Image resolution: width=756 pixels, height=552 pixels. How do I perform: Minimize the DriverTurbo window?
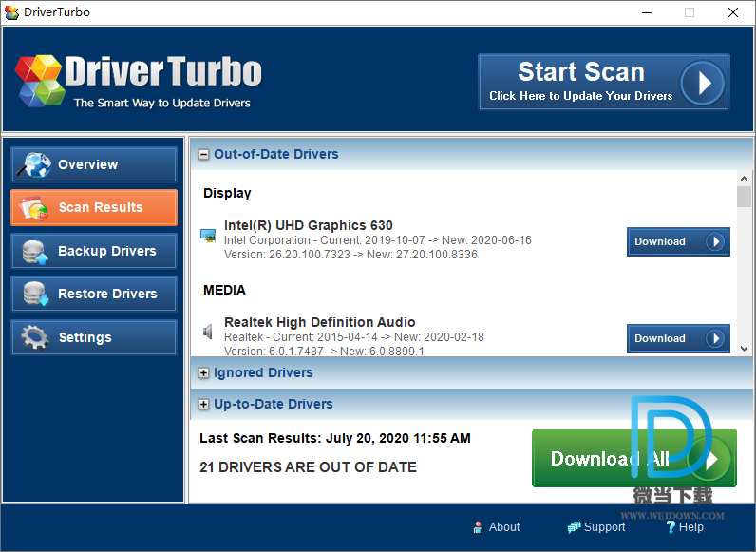click(x=647, y=12)
